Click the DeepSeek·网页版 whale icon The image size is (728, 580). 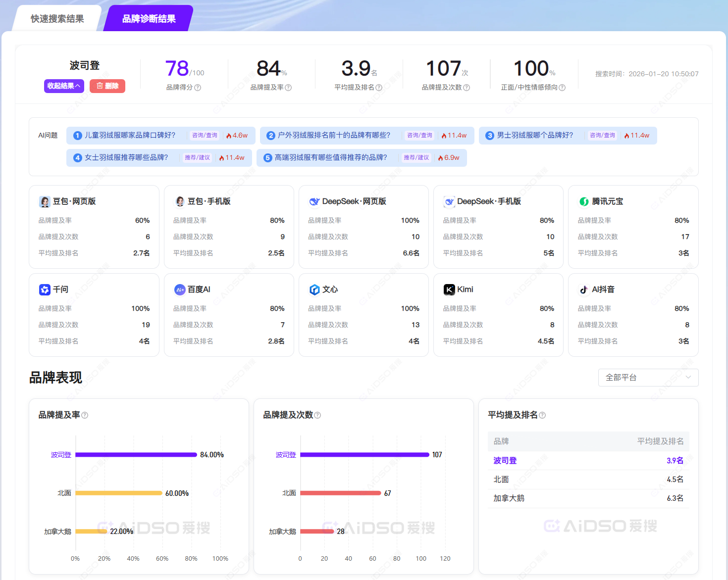(314, 201)
